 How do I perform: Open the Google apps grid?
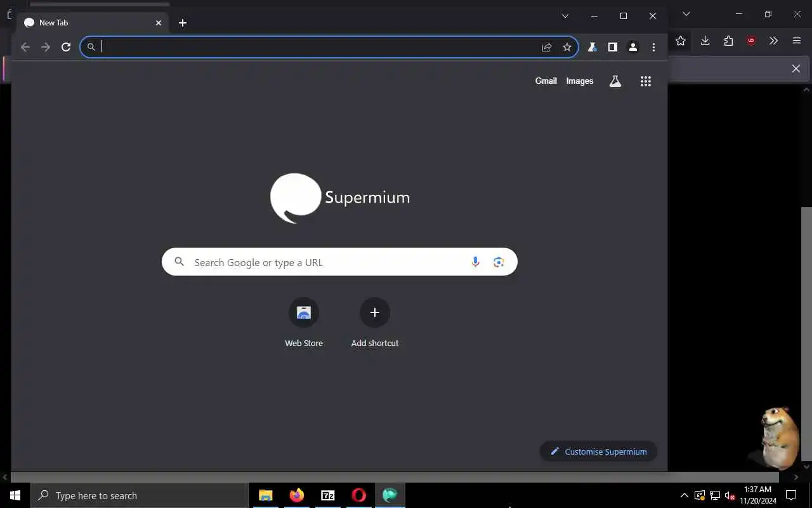coord(646,81)
